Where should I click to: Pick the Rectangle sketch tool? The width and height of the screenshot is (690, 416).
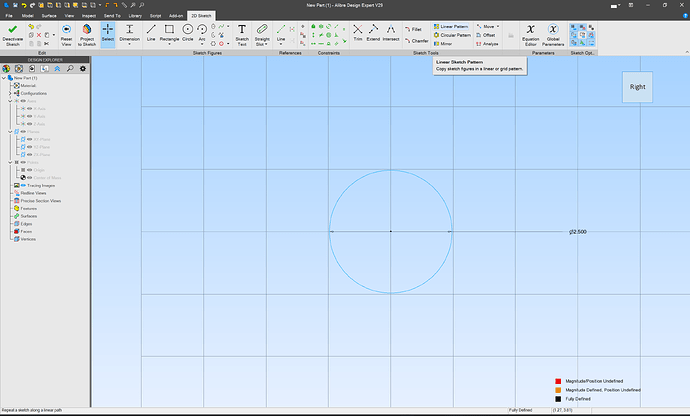169,33
